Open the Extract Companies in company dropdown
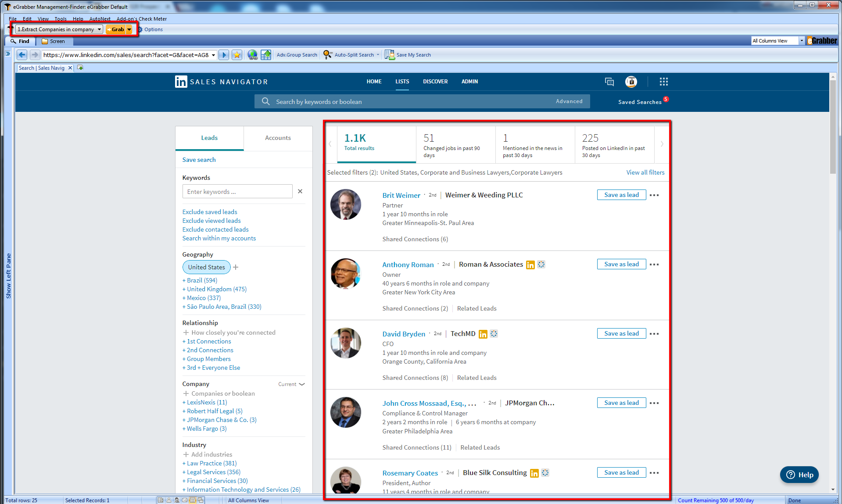This screenshot has height=504, width=842. click(x=100, y=29)
